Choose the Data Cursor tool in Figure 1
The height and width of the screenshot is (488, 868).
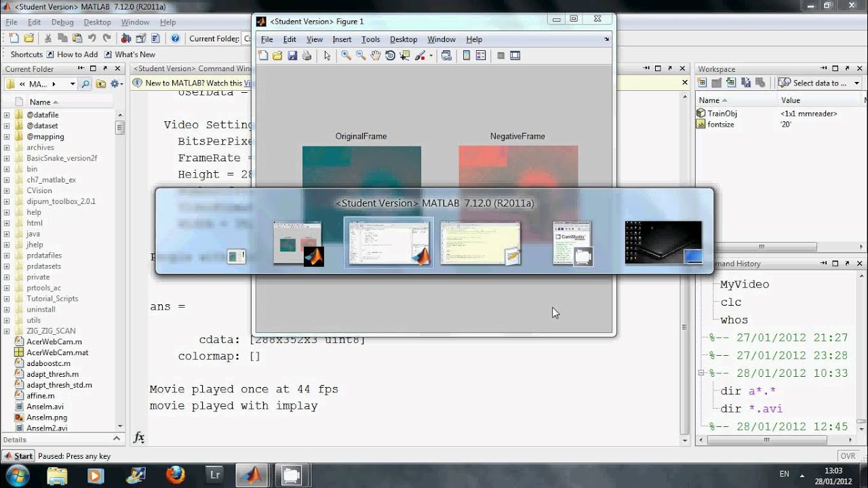(x=405, y=56)
